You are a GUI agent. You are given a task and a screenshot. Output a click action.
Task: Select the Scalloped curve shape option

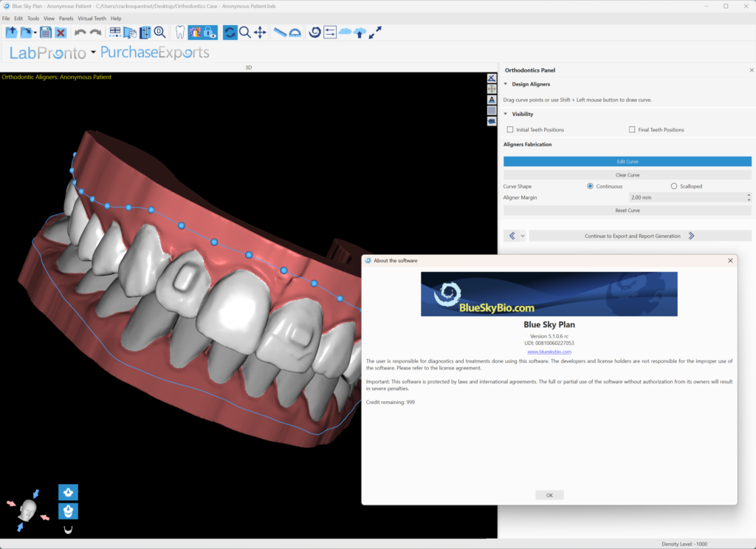click(x=674, y=186)
